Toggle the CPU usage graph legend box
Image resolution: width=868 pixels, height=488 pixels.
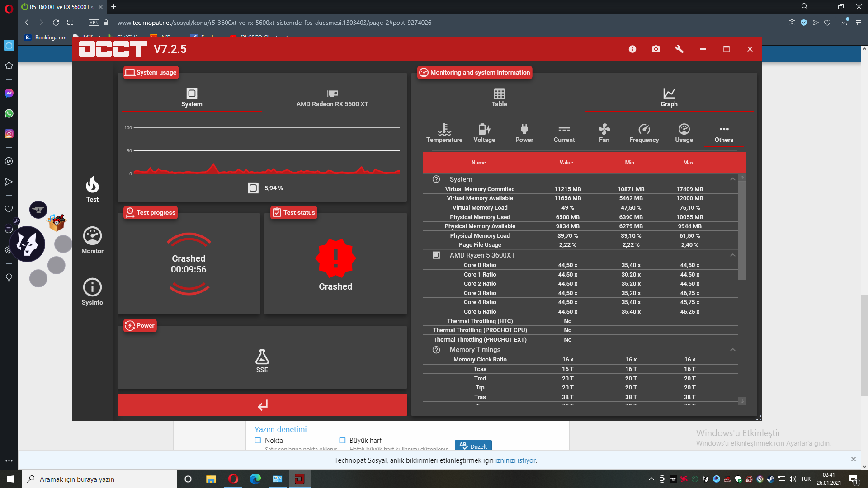pyautogui.click(x=253, y=188)
